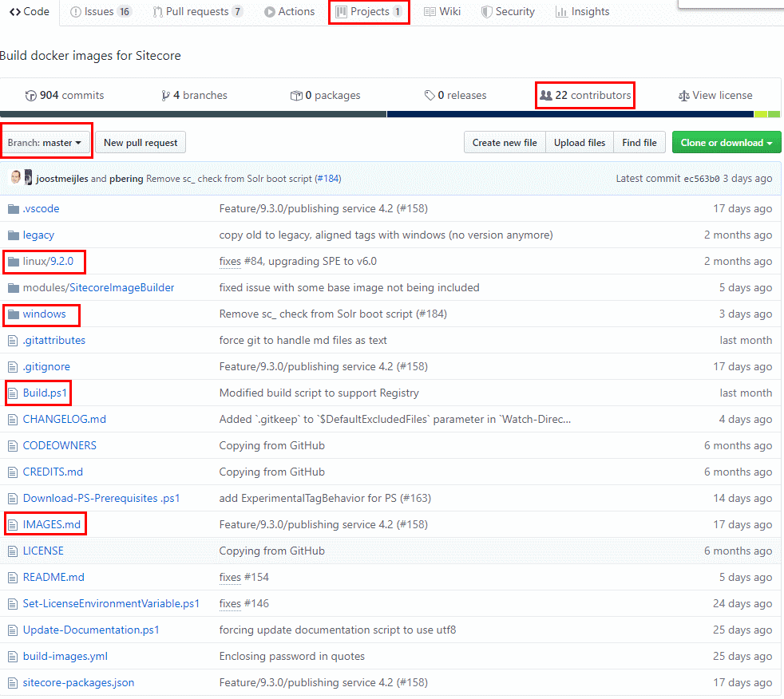The image size is (784, 699).
Task: Open the Download-PS-Prerequisites .ps1 file
Action: (x=101, y=499)
